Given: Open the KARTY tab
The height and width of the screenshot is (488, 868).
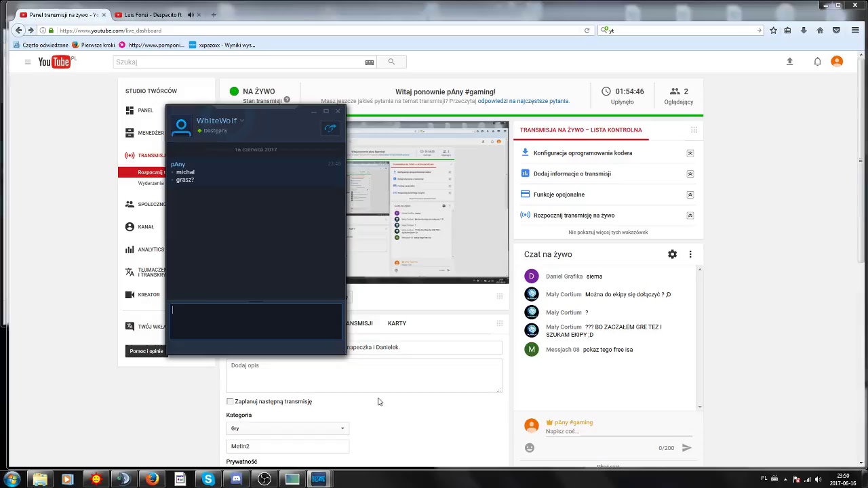Looking at the screenshot, I should point(397,323).
